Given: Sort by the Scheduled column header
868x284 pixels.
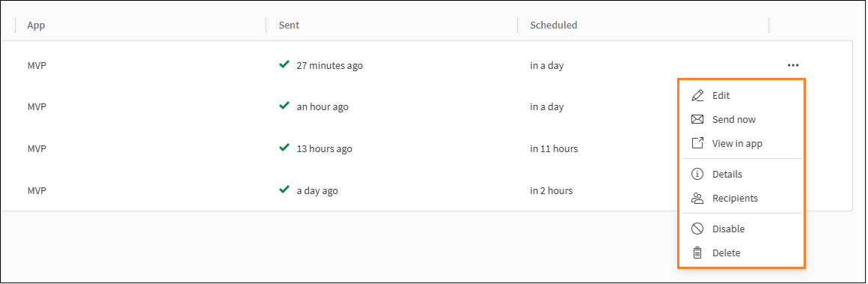Looking at the screenshot, I should (x=554, y=25).
